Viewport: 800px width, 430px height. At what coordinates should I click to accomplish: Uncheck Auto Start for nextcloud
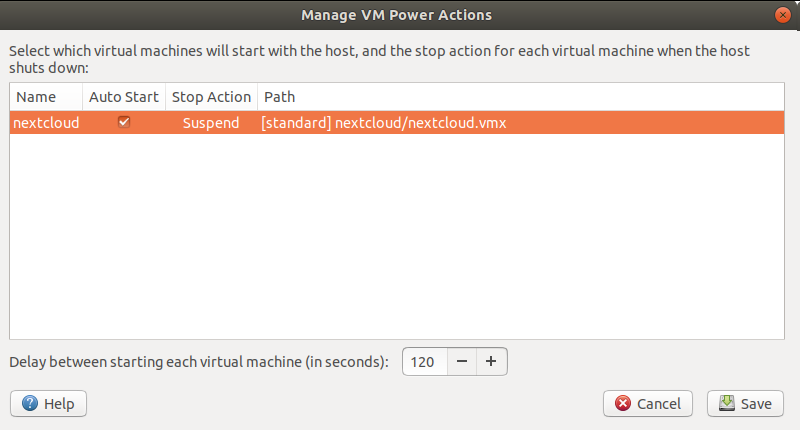coord(124,122)
